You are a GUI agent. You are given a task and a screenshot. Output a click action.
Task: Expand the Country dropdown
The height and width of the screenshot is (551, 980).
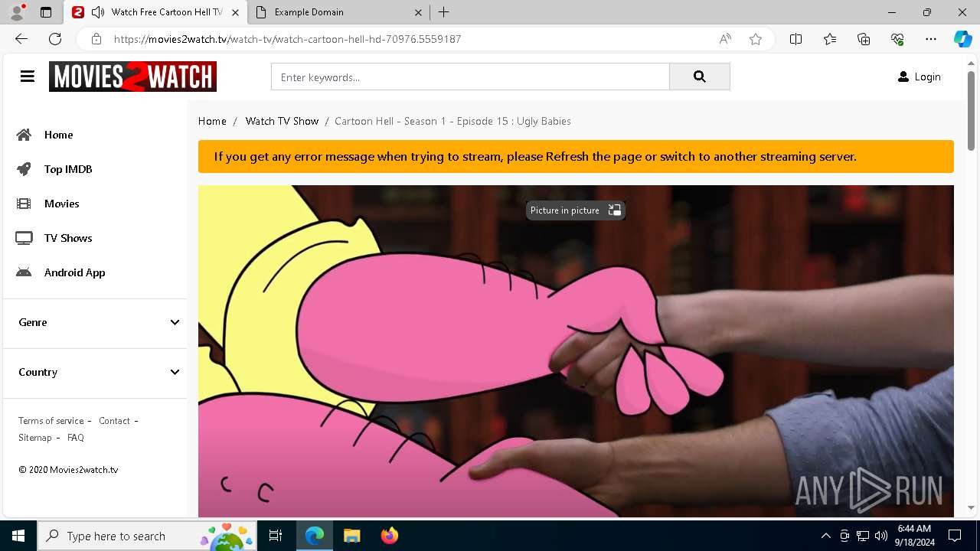[x=95, y=372]
